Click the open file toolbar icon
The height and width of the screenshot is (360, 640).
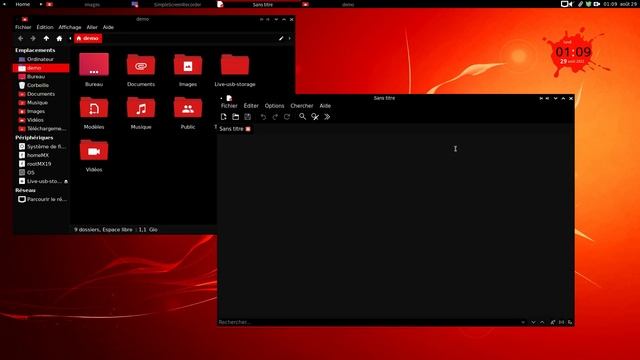(236, 117)
